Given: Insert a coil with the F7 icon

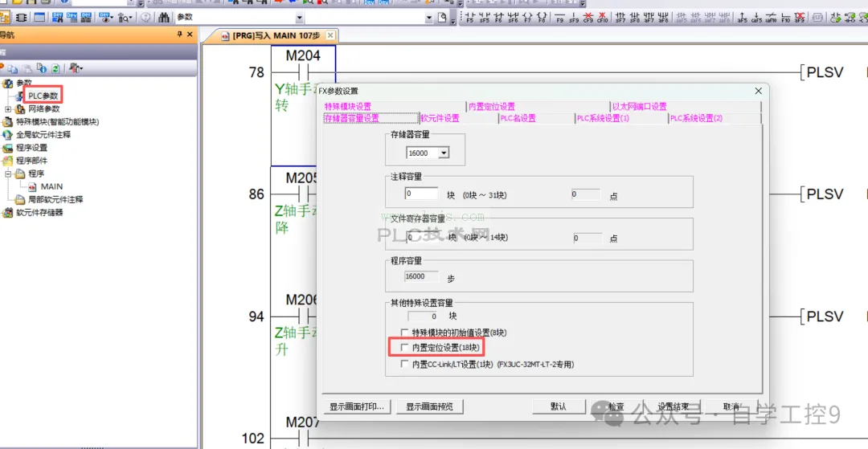Looking at the screenshot, I should (x=527, y=17).
